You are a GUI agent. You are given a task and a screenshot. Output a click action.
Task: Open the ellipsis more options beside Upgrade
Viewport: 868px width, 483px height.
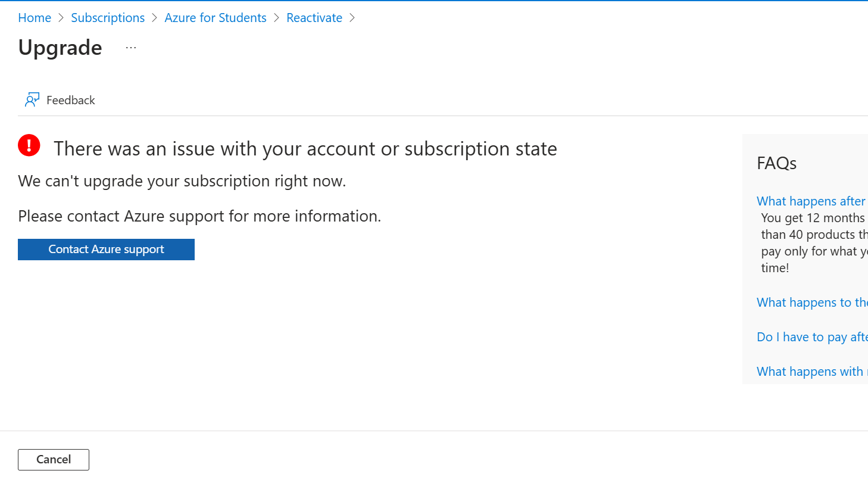click(131, 48)
